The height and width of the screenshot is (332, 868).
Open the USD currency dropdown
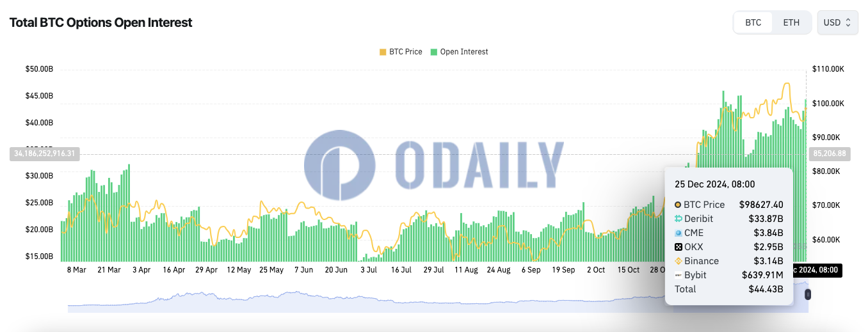(x=837, y=22)
